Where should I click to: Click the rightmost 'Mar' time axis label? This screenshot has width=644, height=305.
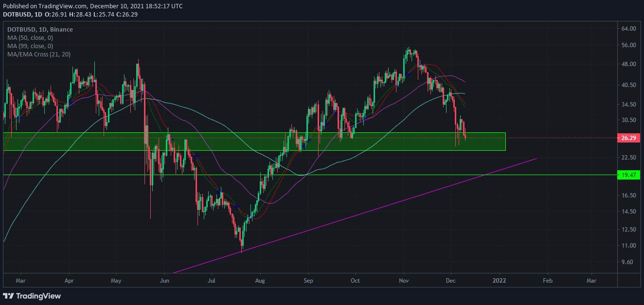(x=591, y=281)
